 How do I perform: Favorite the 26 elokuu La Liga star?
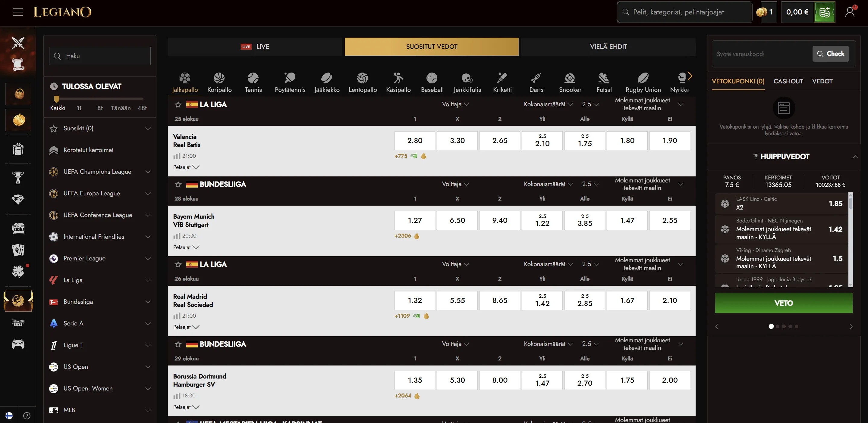click(178, 265)
